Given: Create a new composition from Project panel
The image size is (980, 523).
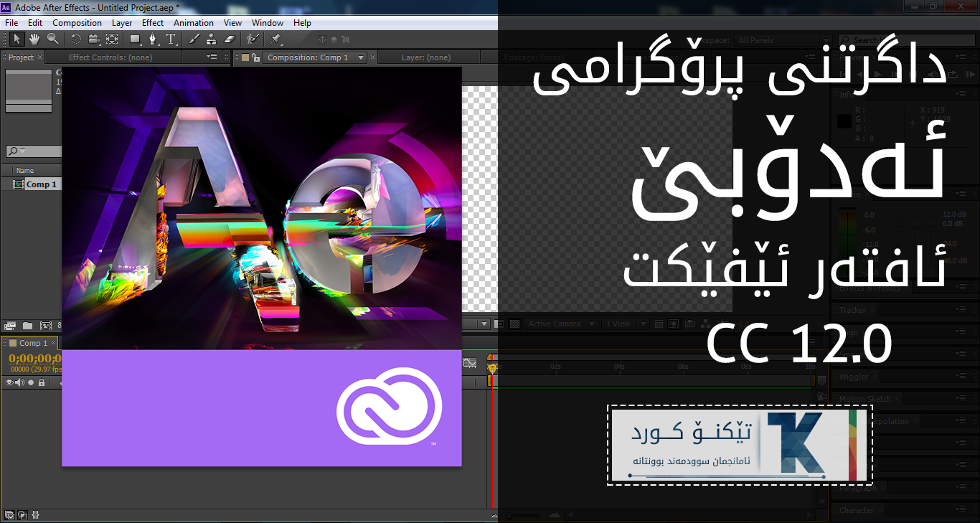Looking at the screenshot, I should (x=46, y=326).
